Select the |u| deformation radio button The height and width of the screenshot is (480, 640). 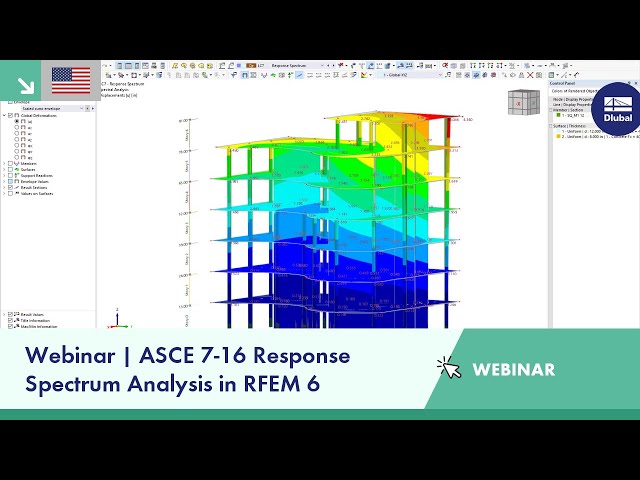[x=17, y=121]
